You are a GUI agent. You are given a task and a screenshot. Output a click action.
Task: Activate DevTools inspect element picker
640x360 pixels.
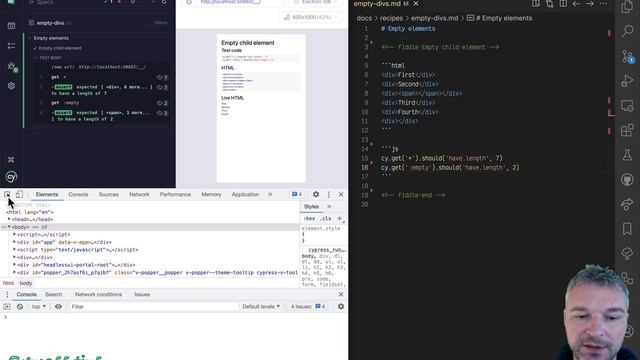[x=7, y=195]
